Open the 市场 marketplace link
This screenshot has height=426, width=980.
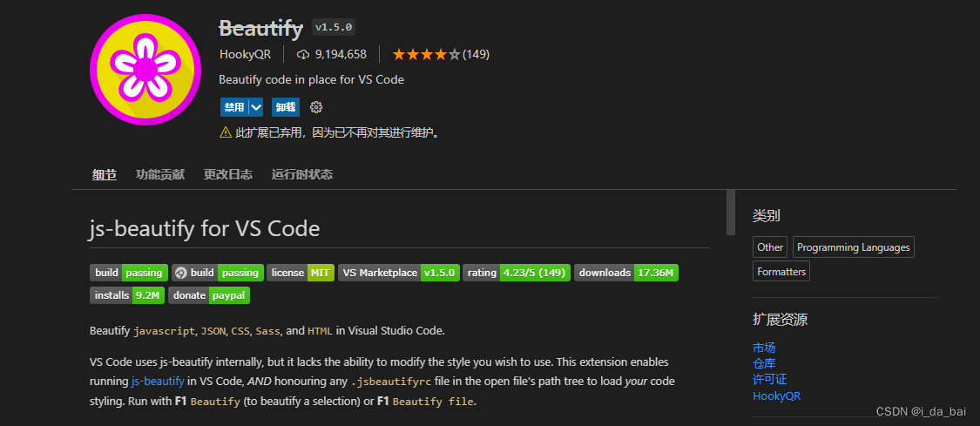(764, 348)
